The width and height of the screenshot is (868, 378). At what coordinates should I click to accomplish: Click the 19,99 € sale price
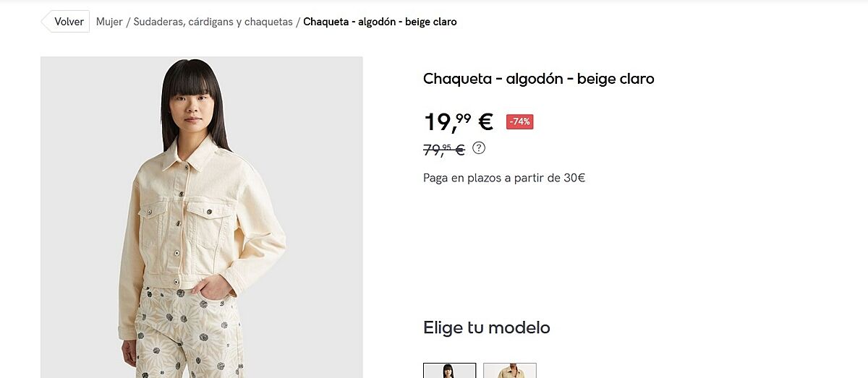tap(458, 121)
